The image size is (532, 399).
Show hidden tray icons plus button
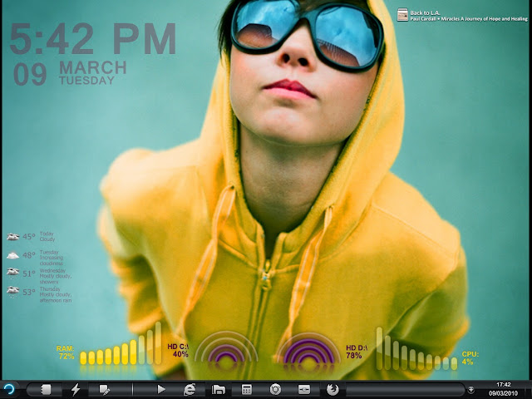(471, 390)
